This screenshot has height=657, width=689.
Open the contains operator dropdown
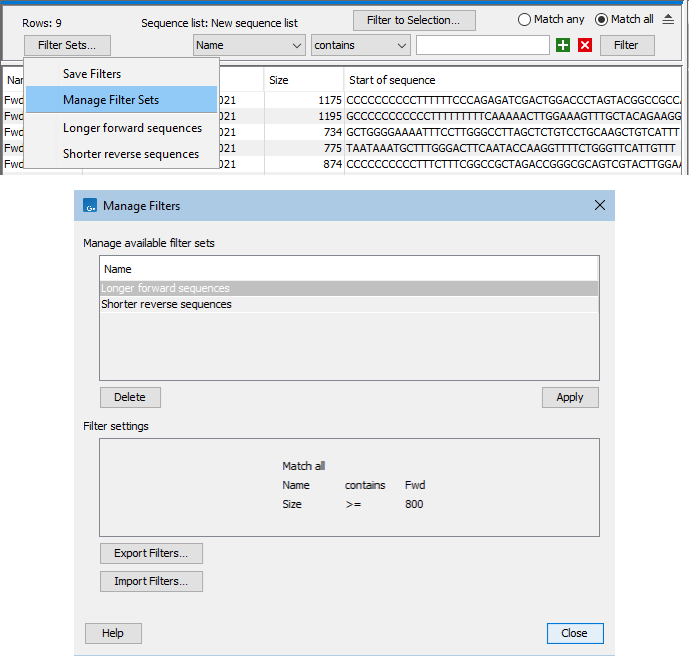pos(360,45)
